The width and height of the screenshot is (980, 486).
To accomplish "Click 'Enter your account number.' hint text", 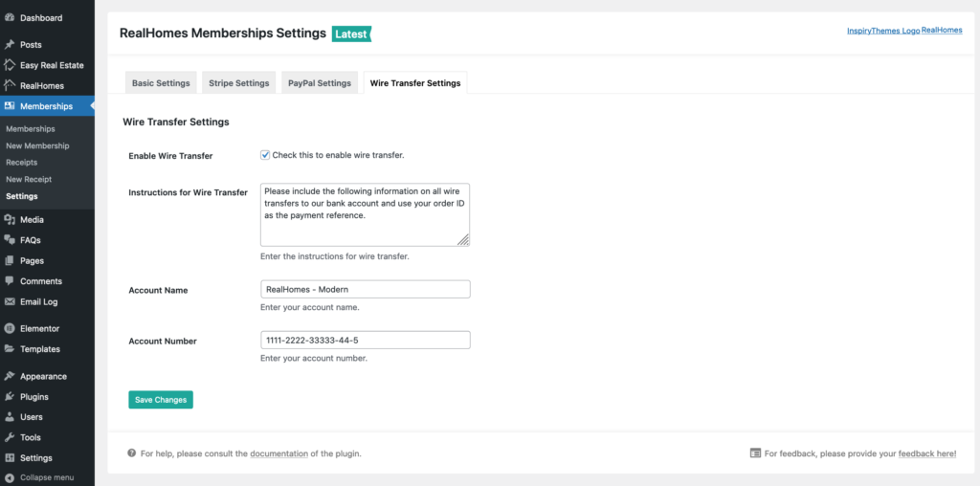I will tap(314, 359).
